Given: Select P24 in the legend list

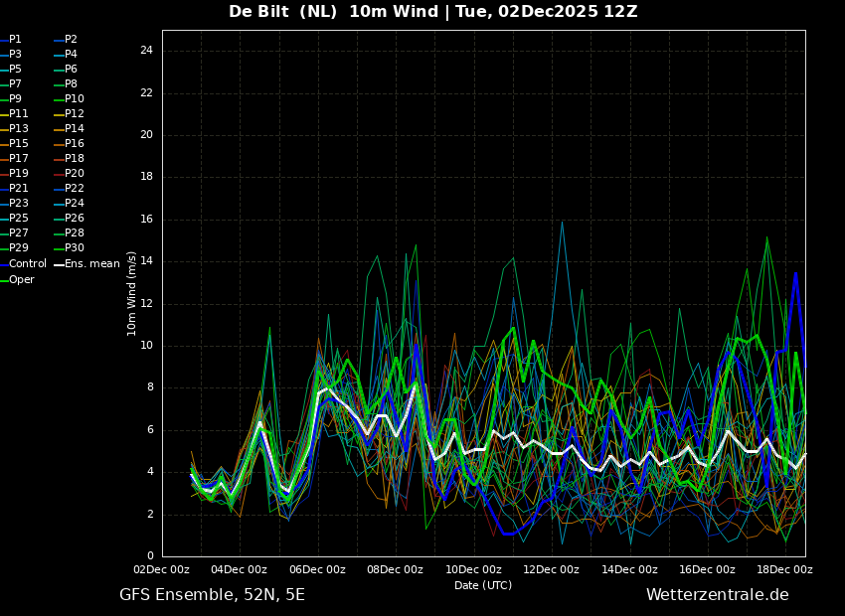Looking at the screenshot, I should [x=75, y=204].
